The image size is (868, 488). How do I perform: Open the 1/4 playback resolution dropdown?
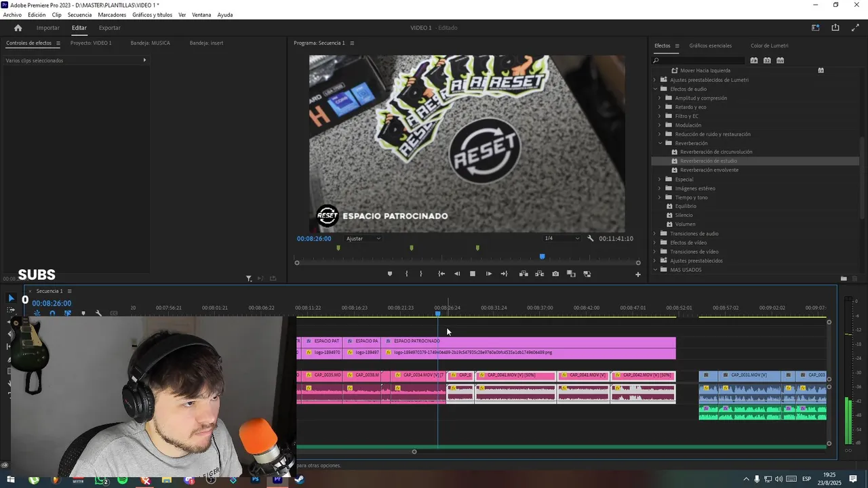pos(562,239)
